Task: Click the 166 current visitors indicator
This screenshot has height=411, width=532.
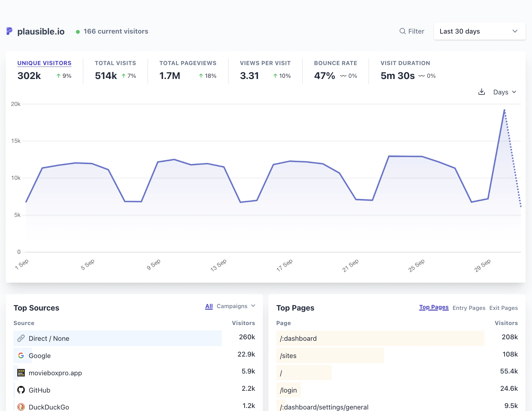Action: (116, 31)
